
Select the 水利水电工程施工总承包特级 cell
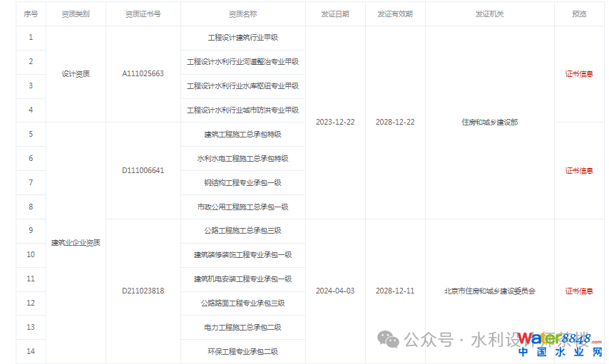242,158
